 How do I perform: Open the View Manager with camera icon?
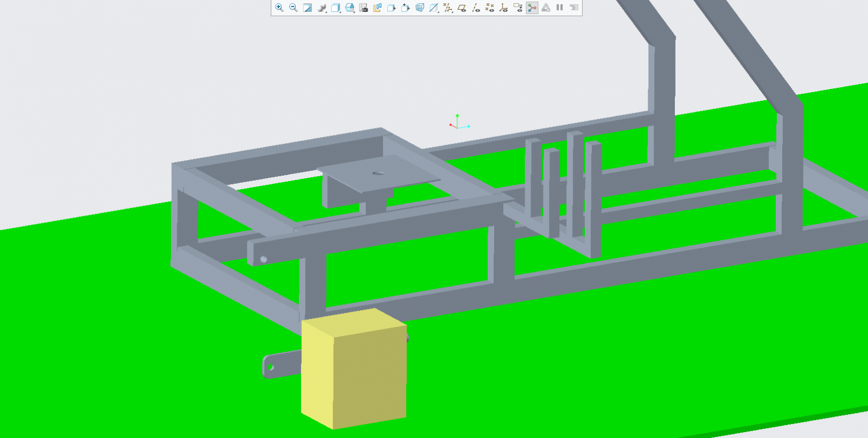pos(363,8)
